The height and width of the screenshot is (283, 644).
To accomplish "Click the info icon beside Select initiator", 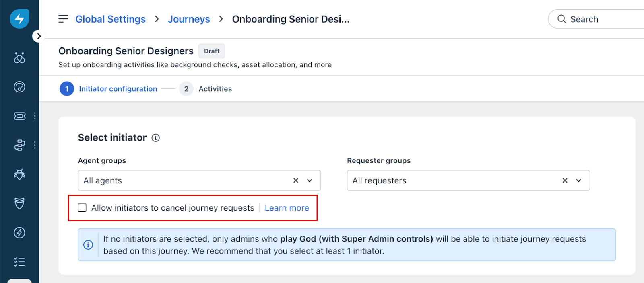I will (x=156, y=138).
